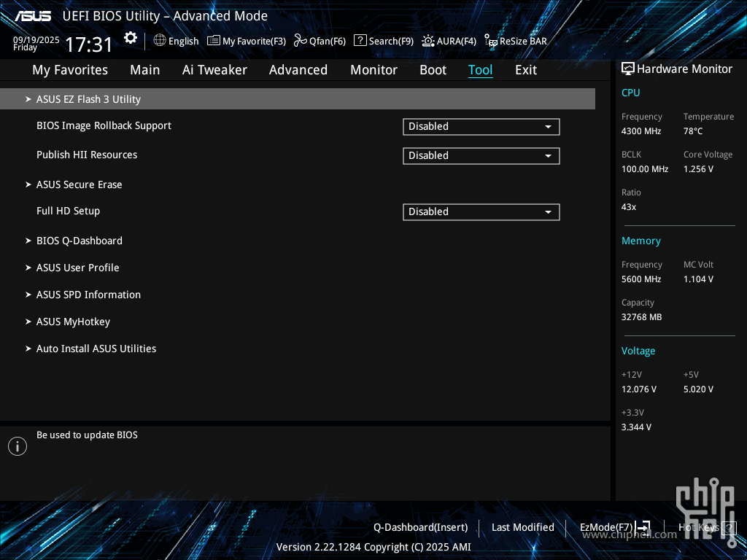Screen dimensions: 747x560
Task: Click +12V reading 12.076 V
Action: pyautogui.click(x=638, y=389)
